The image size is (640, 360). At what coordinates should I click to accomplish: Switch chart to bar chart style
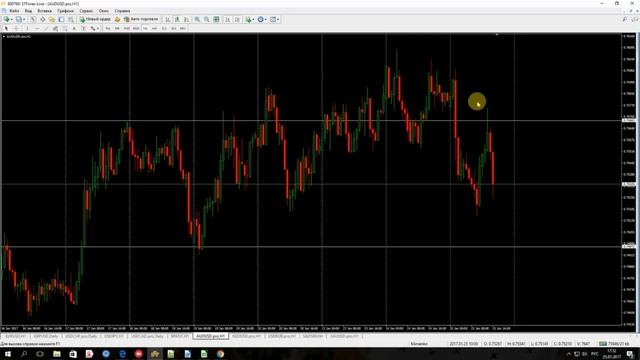(167, 19)
